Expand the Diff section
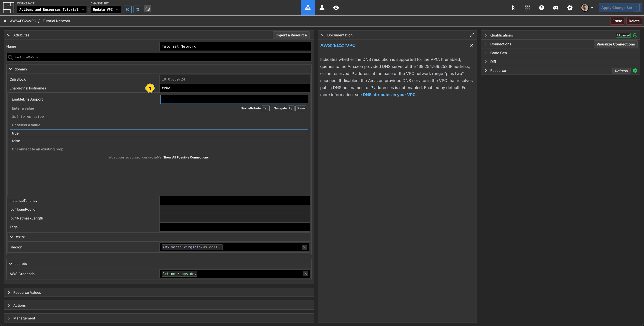The image size is (644, 326). (486, 62)
